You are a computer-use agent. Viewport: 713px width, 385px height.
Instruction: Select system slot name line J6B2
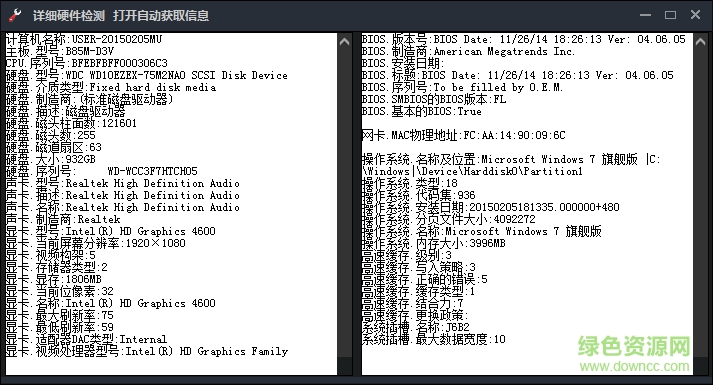(416, 327)
